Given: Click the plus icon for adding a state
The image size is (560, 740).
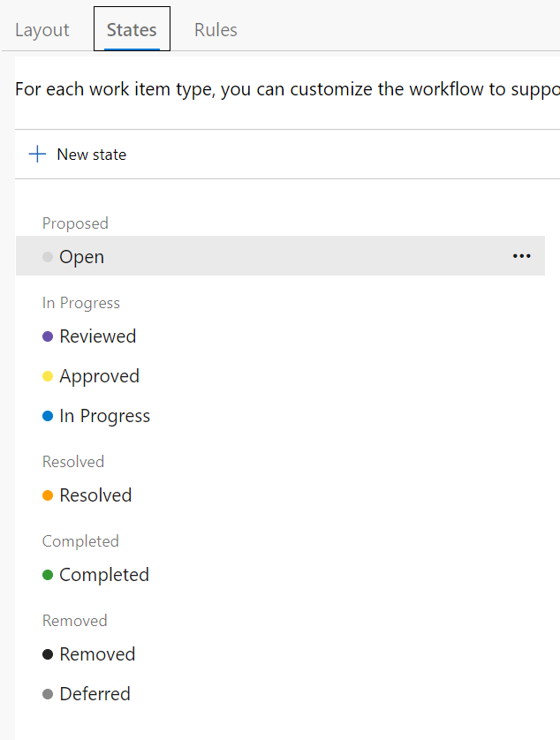Looking at the screenshot, I should [37, 154].
